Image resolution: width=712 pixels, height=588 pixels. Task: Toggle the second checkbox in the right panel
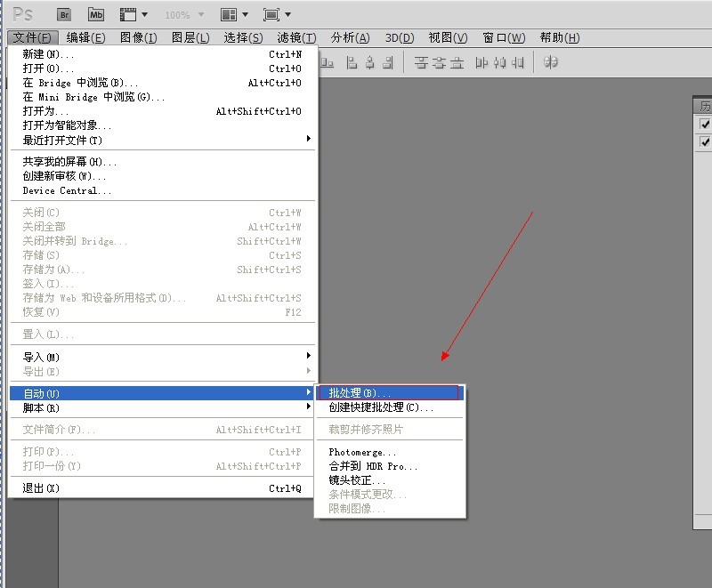click(x=705, y=141)
